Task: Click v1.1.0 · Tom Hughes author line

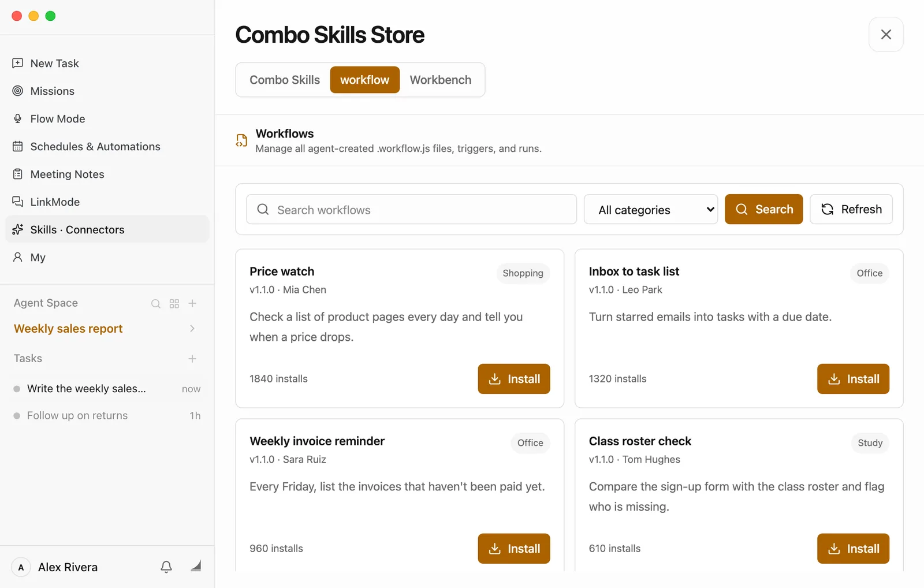Action: [634, 460]
